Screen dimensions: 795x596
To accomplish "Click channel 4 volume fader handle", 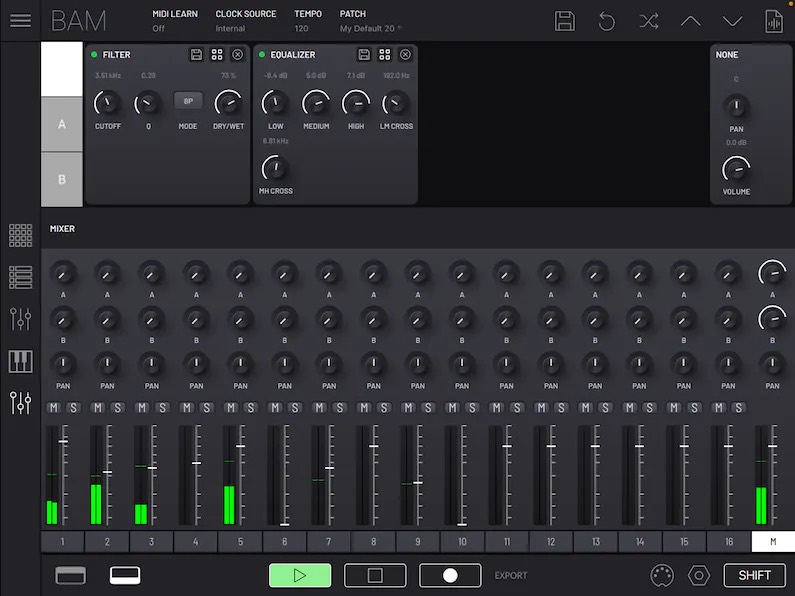I will coord(196,463).
